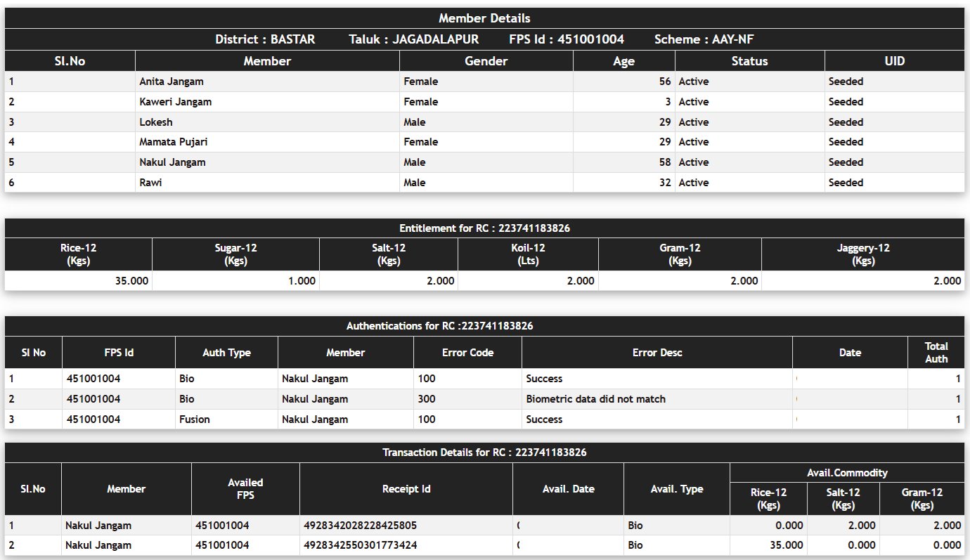Viewport: 970px width, 560px height.
Task: Click receipt id 4928342028228425805
Action: click(x=360, y=526)
